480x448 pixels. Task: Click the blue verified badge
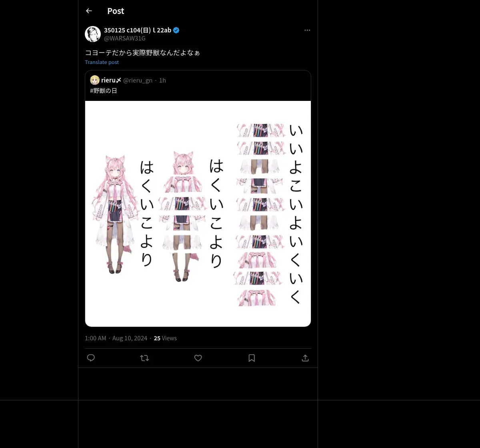click(x=176, y=30)
